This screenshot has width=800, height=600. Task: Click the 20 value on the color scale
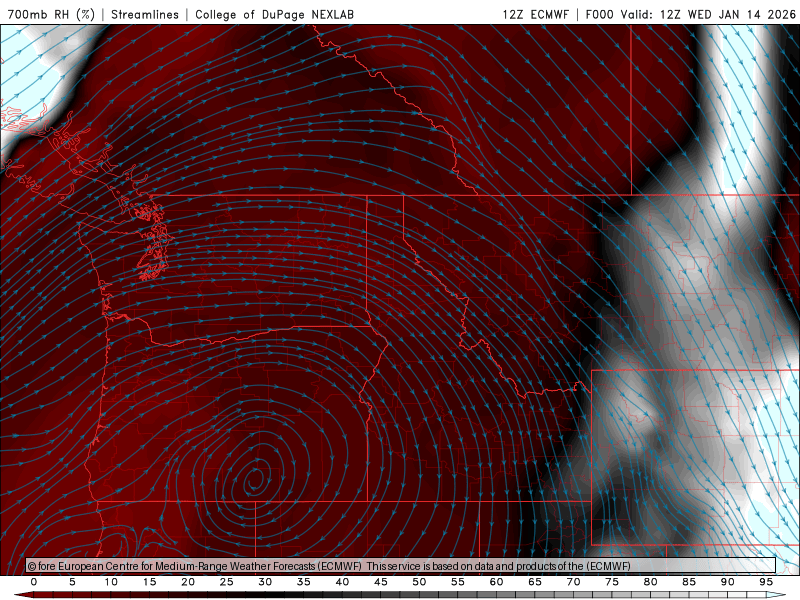point(188,582)
